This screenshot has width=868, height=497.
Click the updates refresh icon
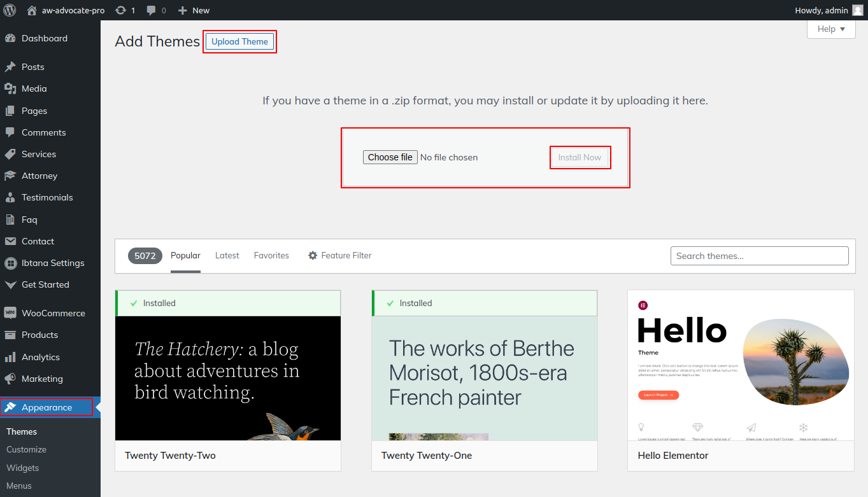click(x=120, y=10)
